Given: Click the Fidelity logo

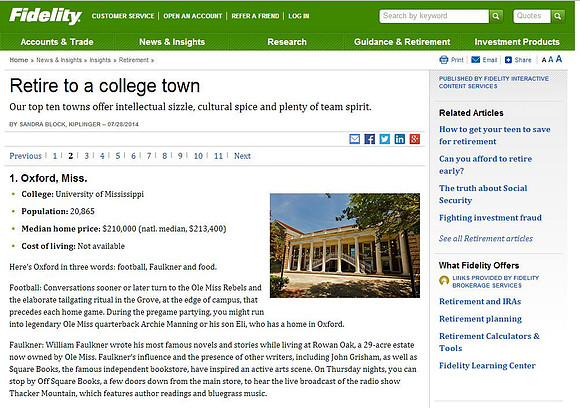Looking at the screenshot, I should (45, 16).
